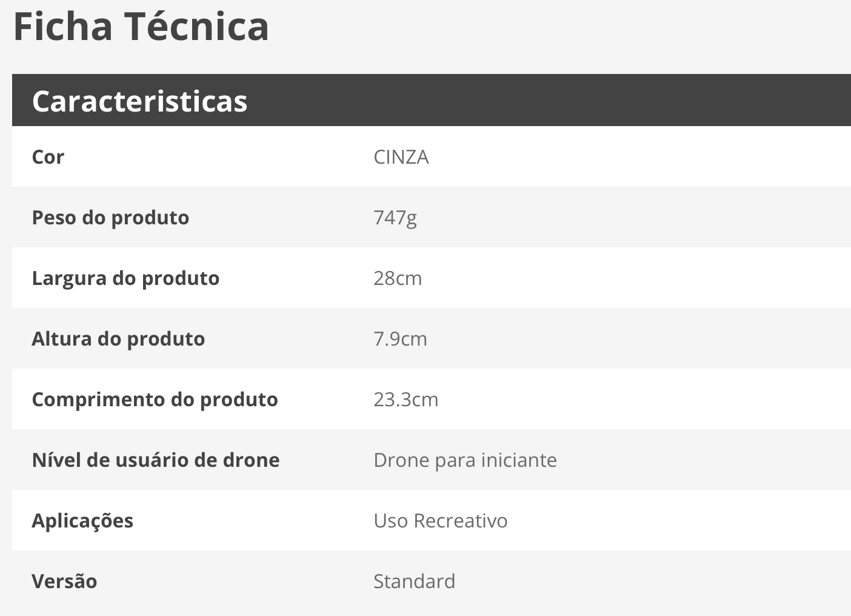
Task: Click the Largura do produto label
Action: [125, 278]
